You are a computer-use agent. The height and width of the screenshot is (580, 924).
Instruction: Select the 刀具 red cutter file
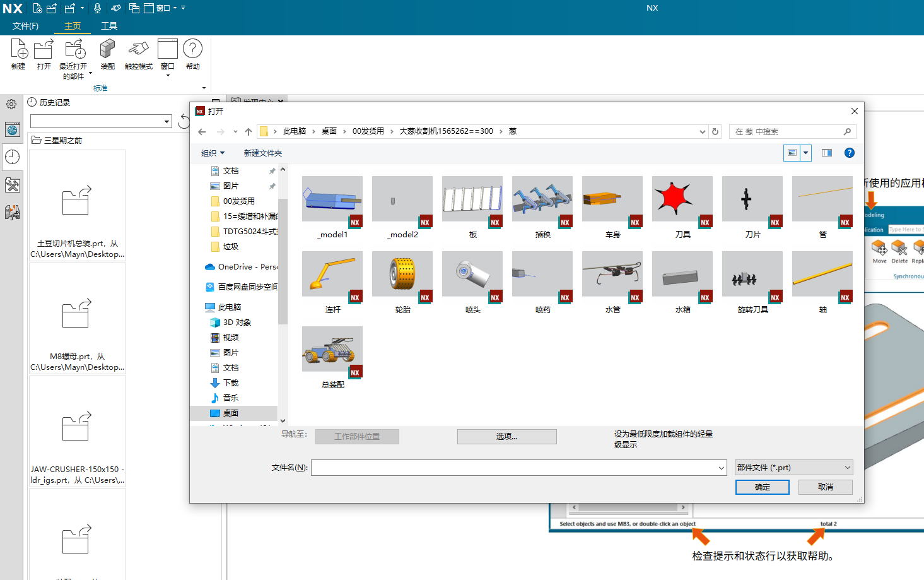pos(682,207)
